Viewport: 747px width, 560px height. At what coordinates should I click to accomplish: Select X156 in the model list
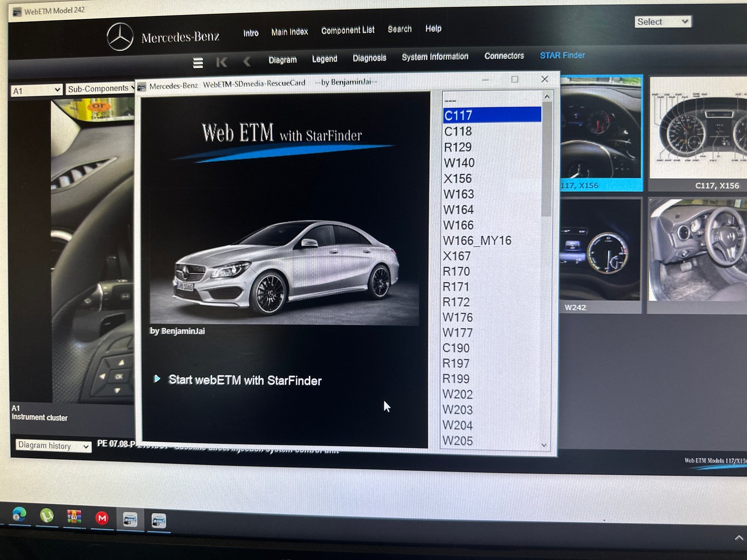click(x=492, y=178)
